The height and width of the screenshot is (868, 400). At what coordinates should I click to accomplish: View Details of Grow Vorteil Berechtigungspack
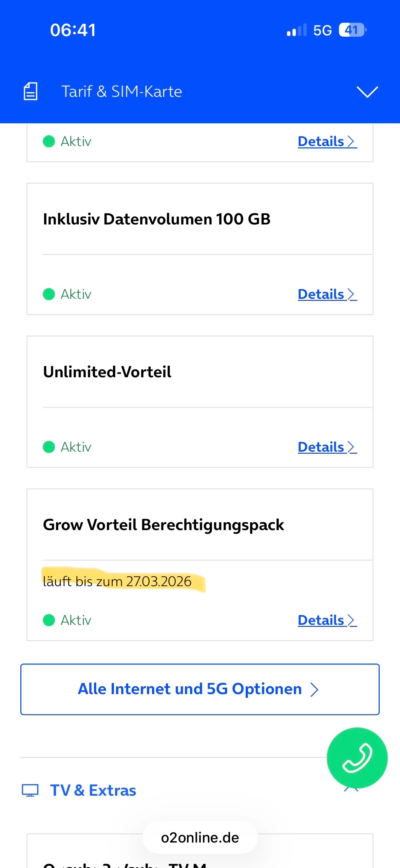[327, 620]
